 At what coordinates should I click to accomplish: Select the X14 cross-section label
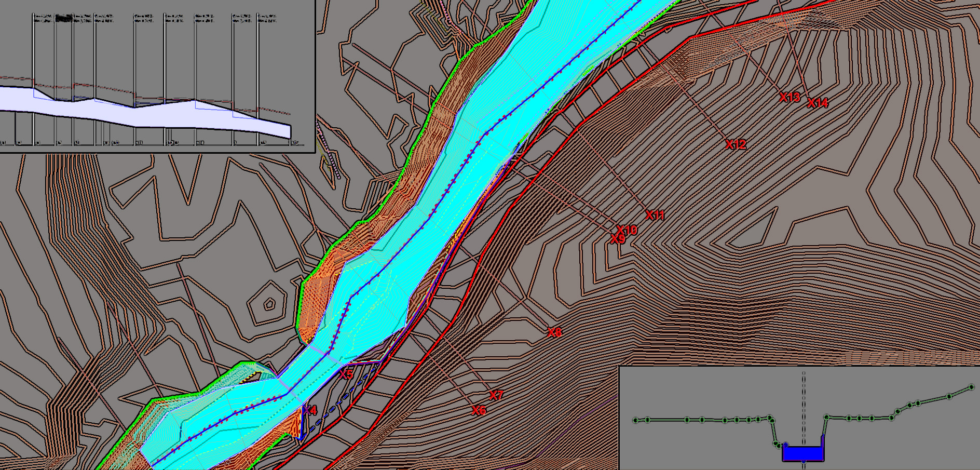pos(818,103)
